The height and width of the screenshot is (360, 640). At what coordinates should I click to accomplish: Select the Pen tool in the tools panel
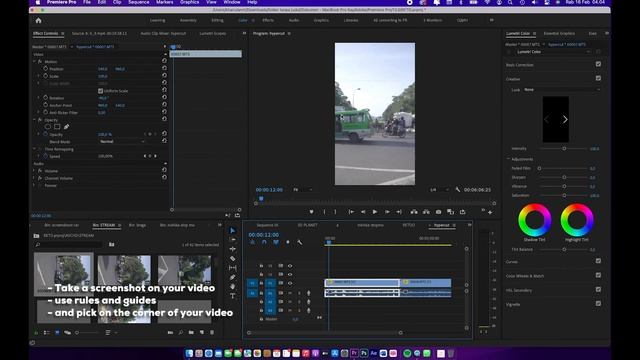click(233, 277)
